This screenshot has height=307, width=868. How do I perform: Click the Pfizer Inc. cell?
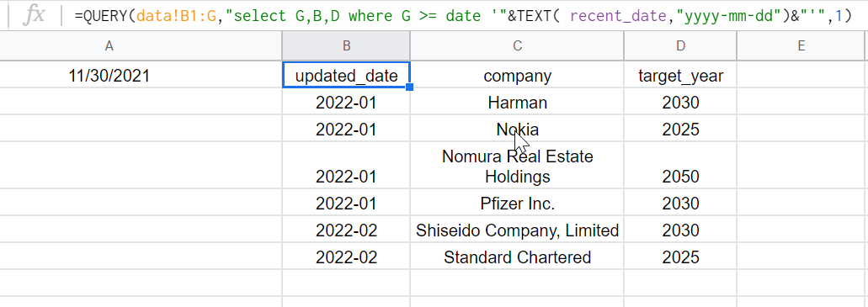(517, 203)
